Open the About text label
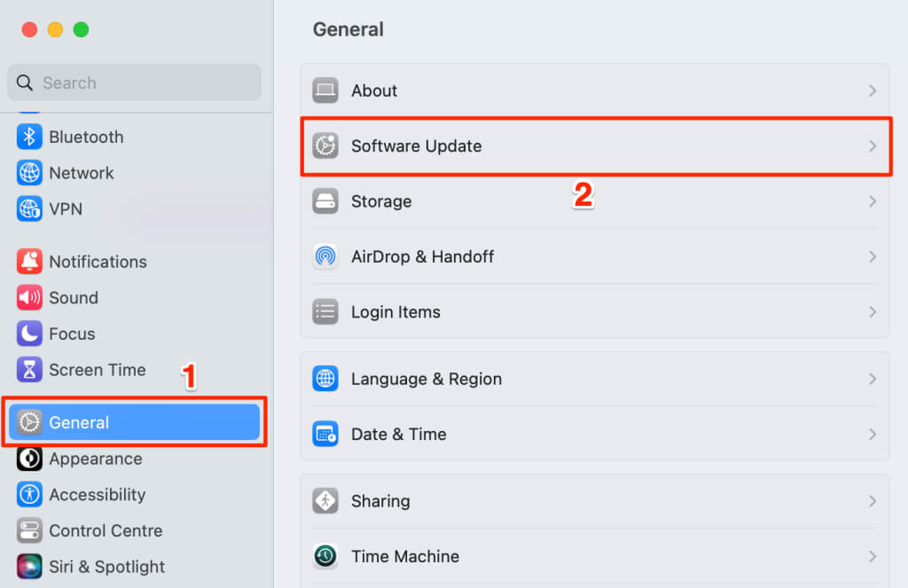 coord(374,90)
